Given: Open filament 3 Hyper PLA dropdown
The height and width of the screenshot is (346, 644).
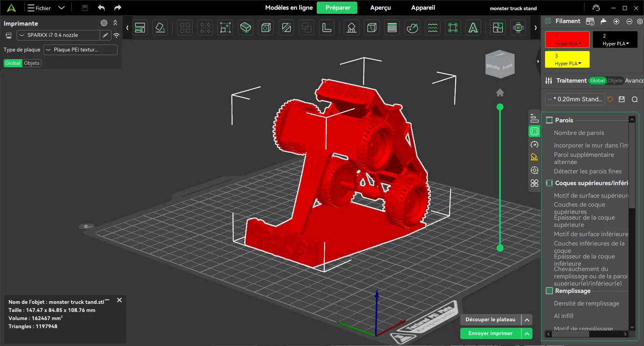Looking at the screenshot, I should pyautogui.click(x=567, y=63).
